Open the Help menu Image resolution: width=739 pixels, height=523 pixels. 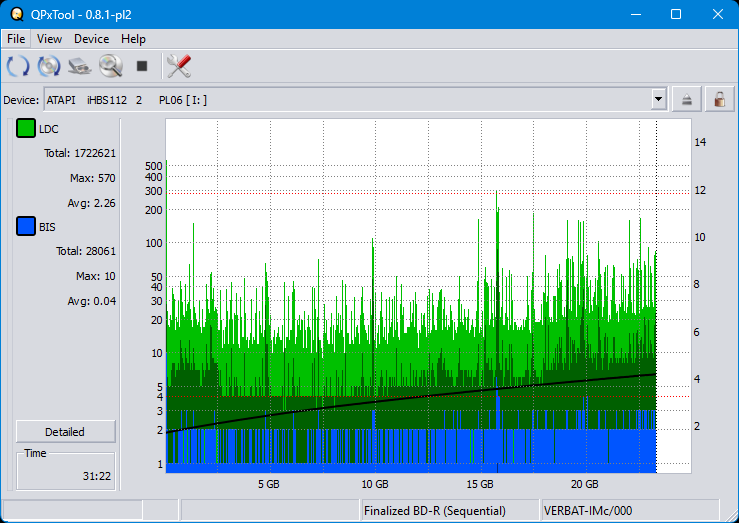[133, 39]
